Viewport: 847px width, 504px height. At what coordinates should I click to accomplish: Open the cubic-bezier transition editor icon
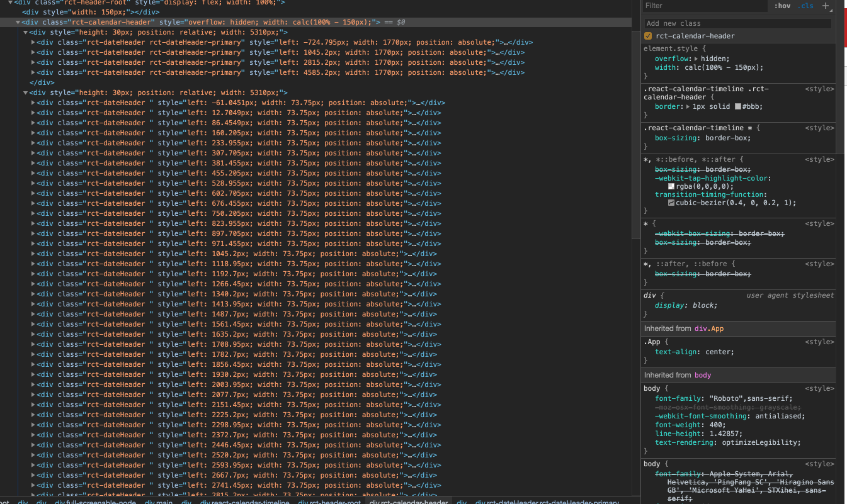click(671, 203)
